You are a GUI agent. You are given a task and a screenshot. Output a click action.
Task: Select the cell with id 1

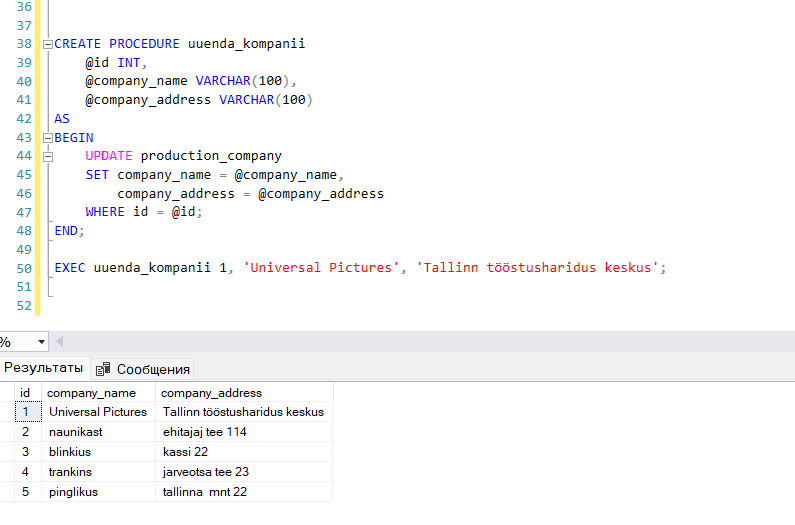point(27,412)
